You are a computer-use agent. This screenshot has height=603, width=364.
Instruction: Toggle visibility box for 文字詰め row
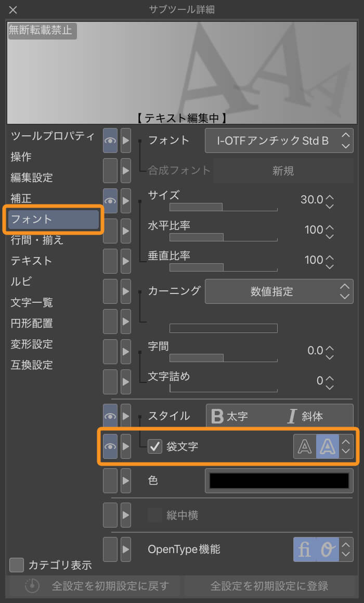click(x=110, y=381)
